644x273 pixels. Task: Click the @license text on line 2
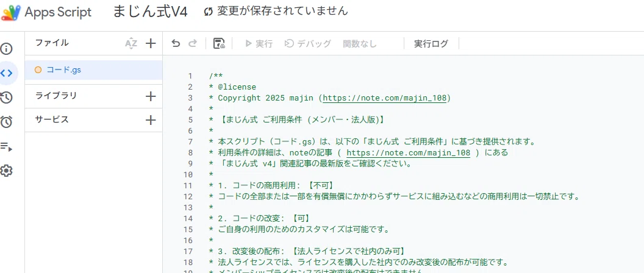point(237,87)
